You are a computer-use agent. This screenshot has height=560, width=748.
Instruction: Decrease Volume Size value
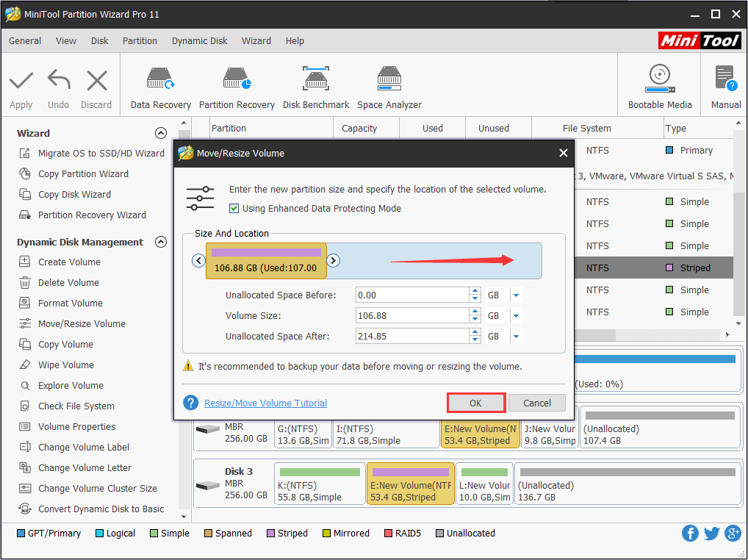click(475, 320)
